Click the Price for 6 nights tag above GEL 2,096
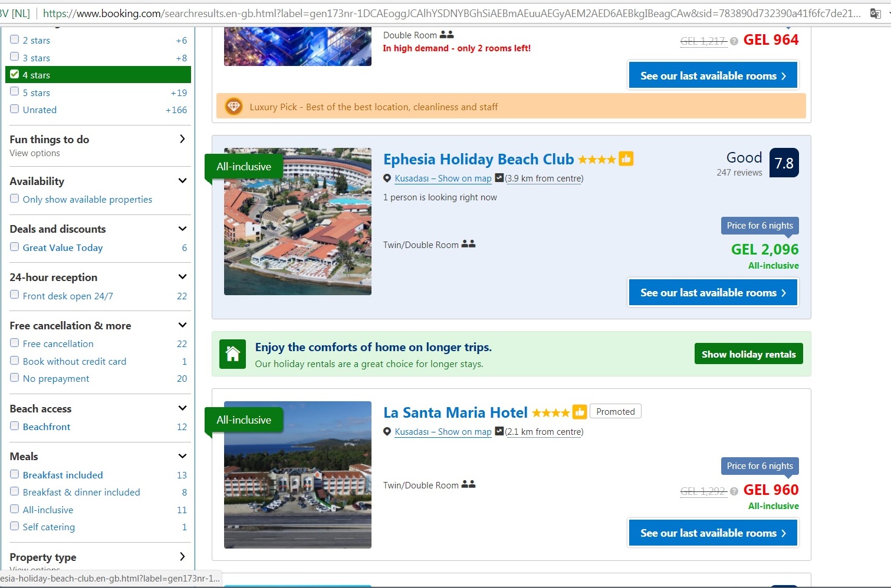Image resolution: width=891 pixels, height=588 pixels. pos(760,226)
